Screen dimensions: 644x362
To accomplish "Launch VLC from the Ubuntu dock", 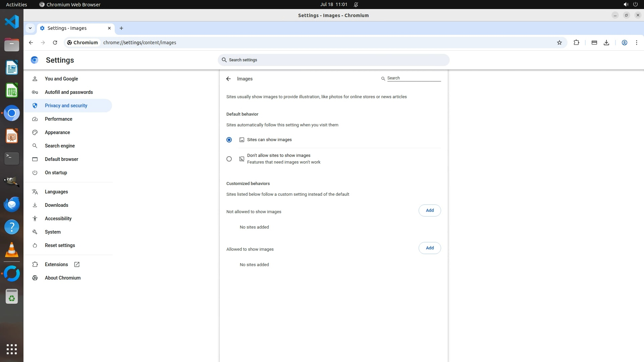I will [x=12, y=250].
